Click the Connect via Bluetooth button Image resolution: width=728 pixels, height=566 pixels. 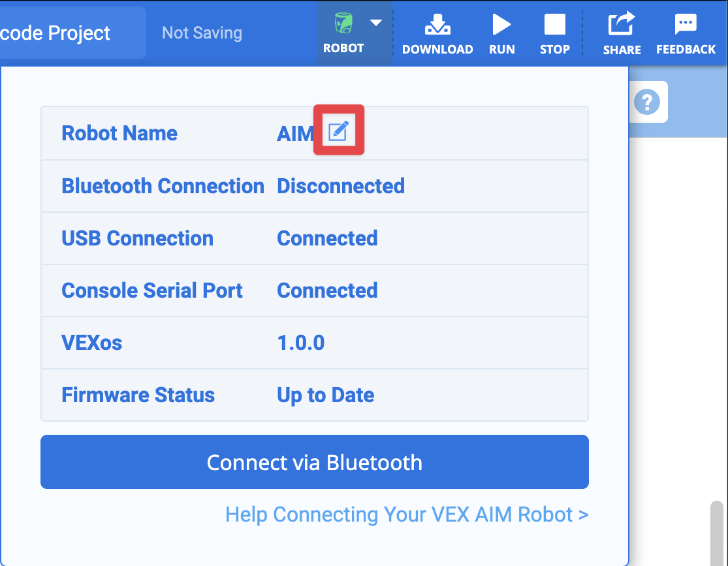(x=314, y=462)
